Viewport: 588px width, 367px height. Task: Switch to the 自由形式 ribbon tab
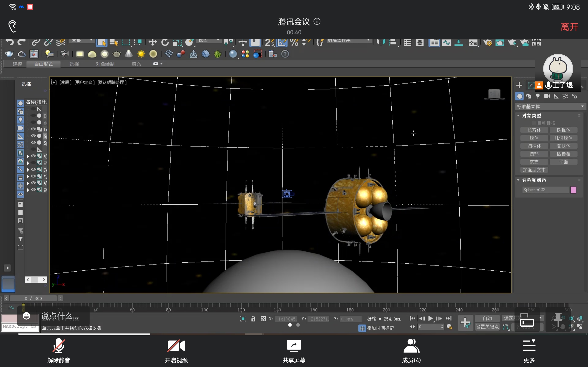(43, 64)
